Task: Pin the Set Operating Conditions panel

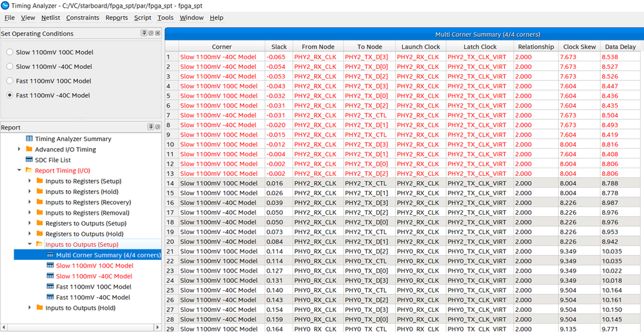Action: [x=144, y=34]
